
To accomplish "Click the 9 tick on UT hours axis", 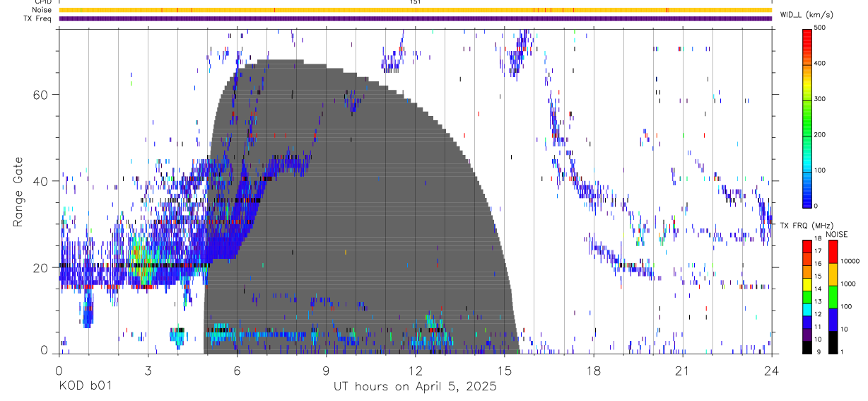I will click(x=326, y=371).
